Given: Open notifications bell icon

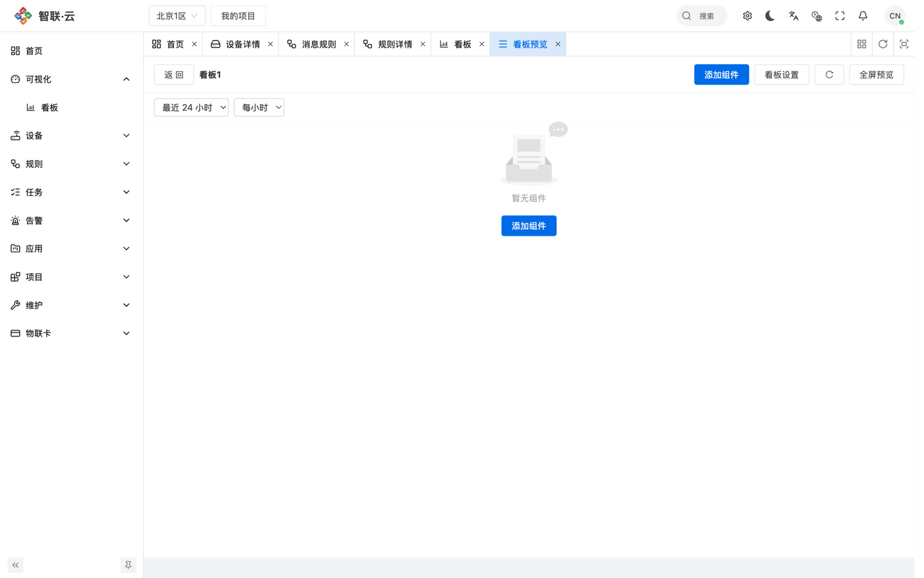Looking at the screenshot, I should tap(862, 16).
